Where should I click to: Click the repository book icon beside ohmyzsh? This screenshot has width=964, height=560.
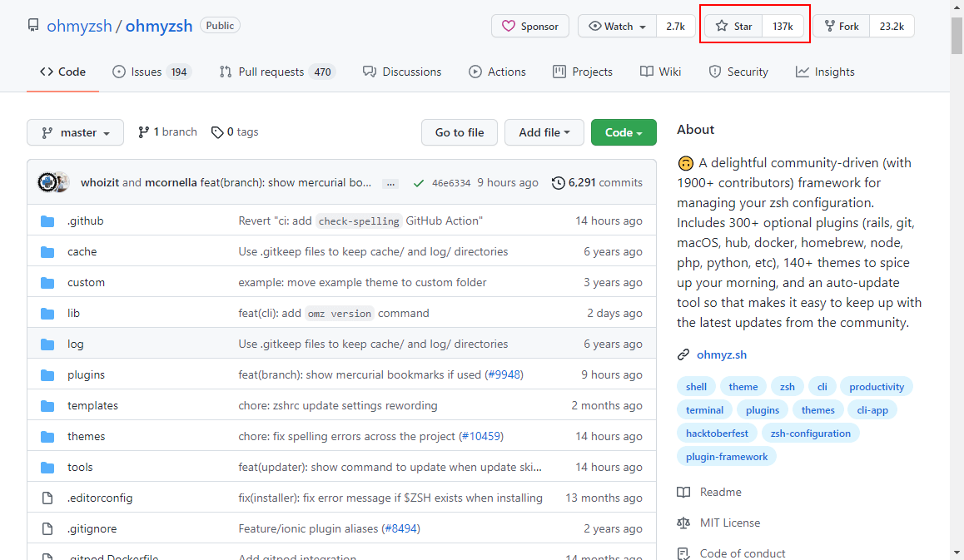[33, 25]
